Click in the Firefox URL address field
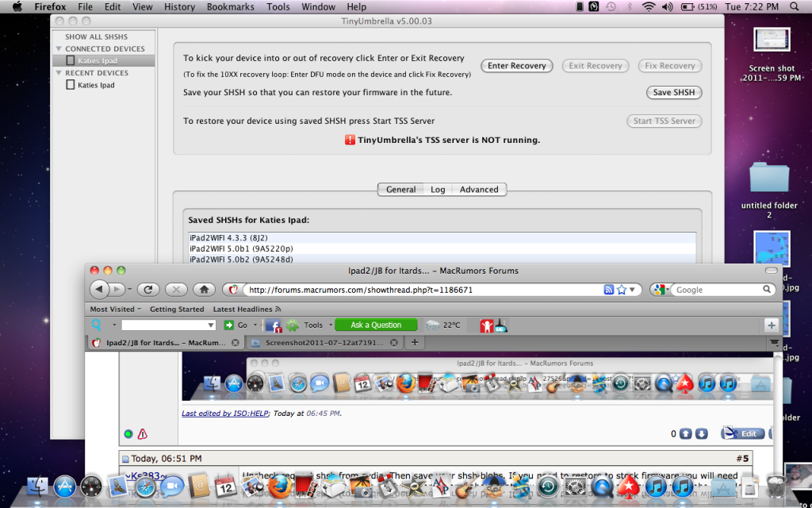812x508 pixels. click(x=422, y=290)
